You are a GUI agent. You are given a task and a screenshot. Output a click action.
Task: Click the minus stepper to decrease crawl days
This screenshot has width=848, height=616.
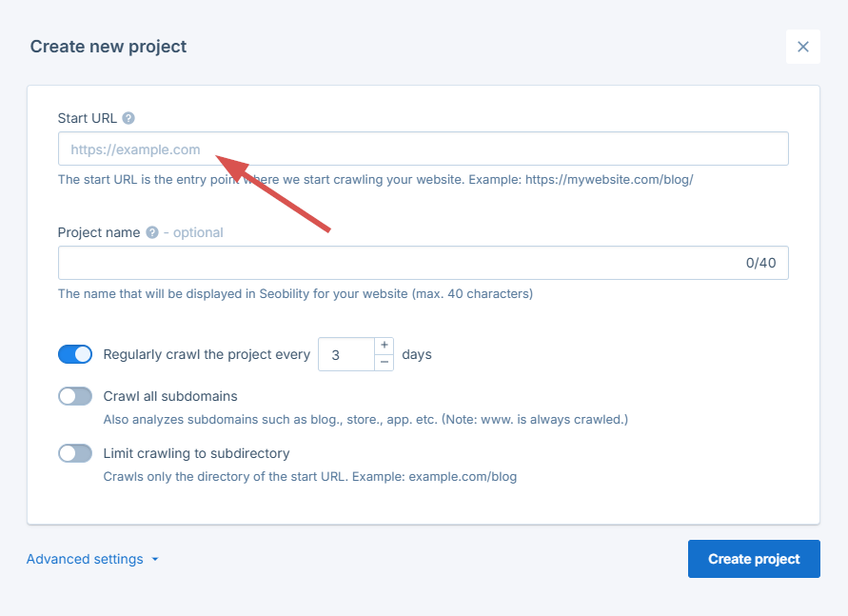click(384, 362)
